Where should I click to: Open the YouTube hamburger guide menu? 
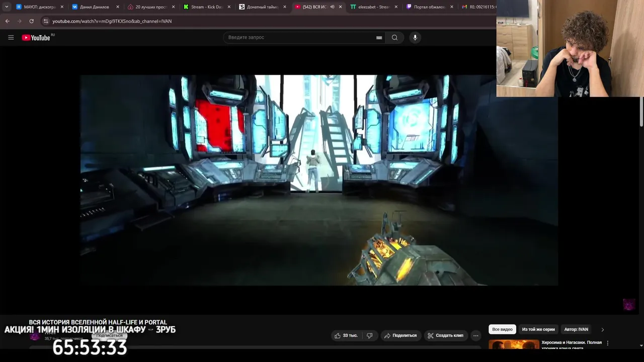11,37
